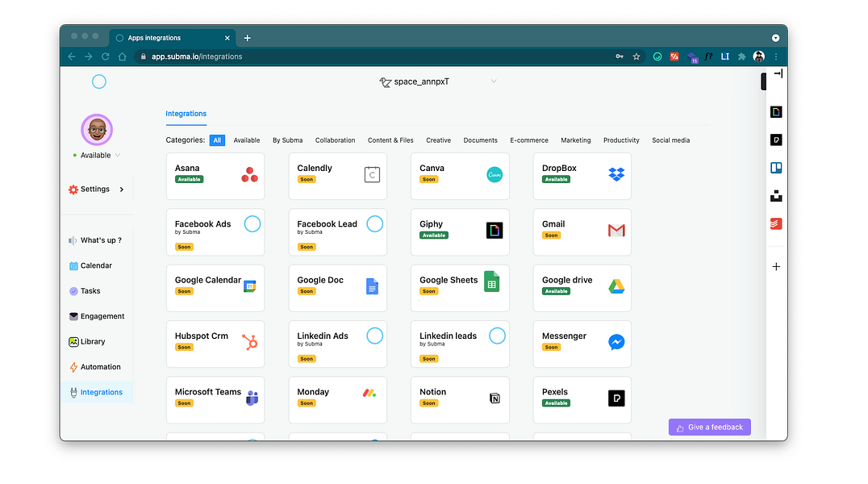Filter by Marketing category
This screenshot has height=484, width=868.
576,140
